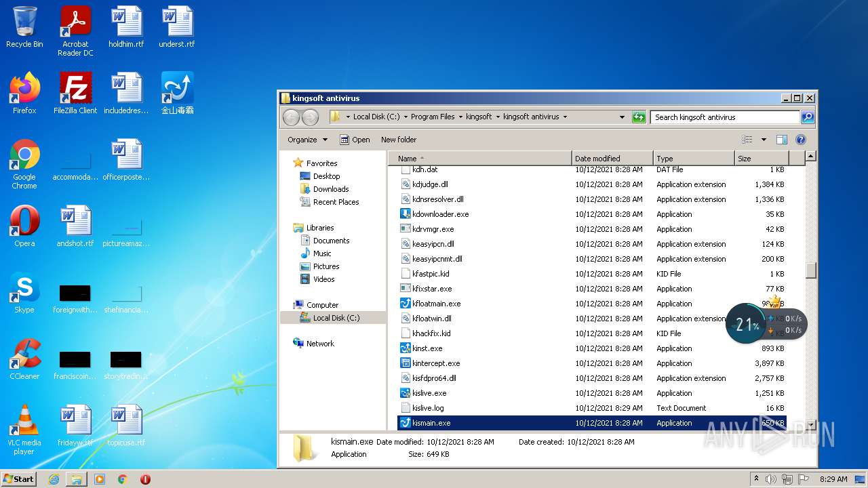
Task: Refresh the kingsoft antivirus folder view
Action: click(x=639, y=117)
